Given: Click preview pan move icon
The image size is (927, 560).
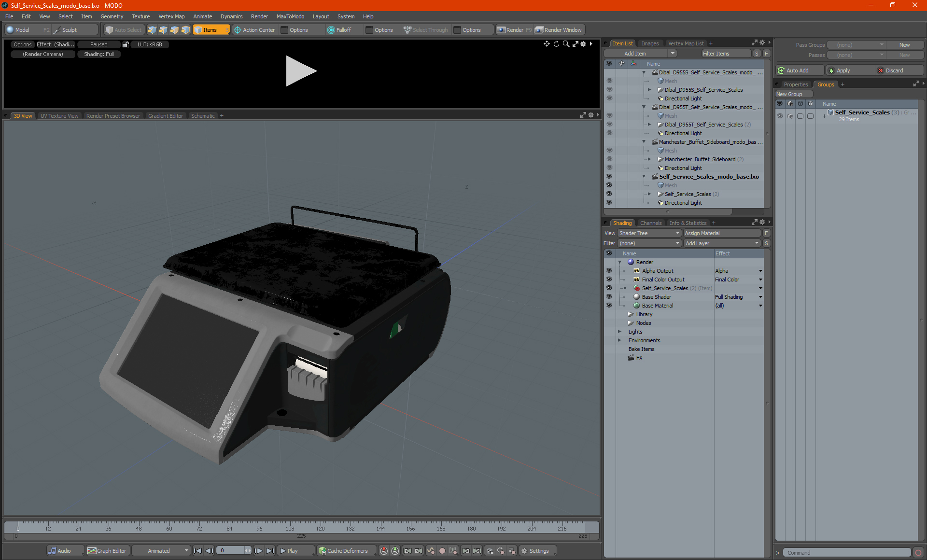Looking at the screenshot, I should (547, 44).
